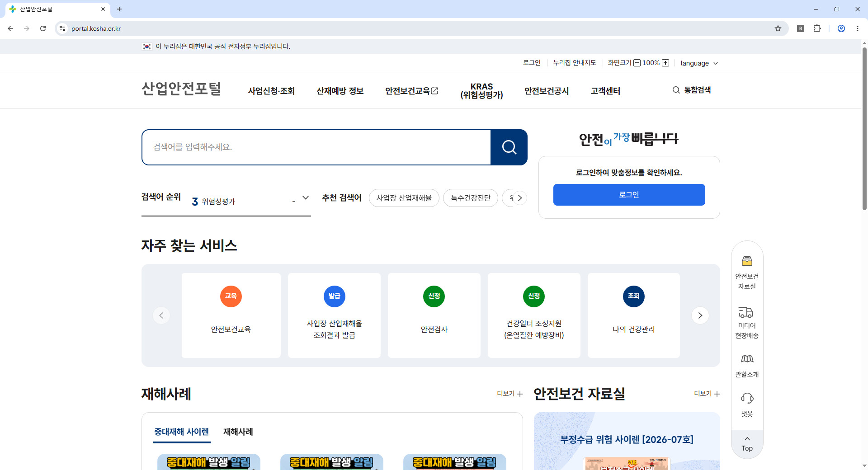Open 나의 건강관리 service card
Image resolution: width=868 pixels, height=470 pixels.
tap(634, 315)
